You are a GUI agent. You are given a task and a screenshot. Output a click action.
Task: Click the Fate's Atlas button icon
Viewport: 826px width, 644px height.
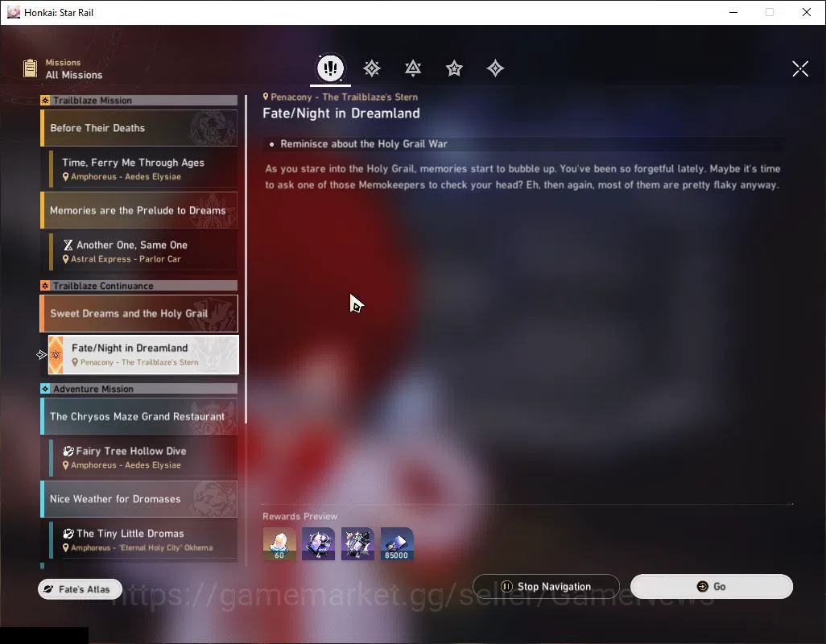(x=48, y=589)
